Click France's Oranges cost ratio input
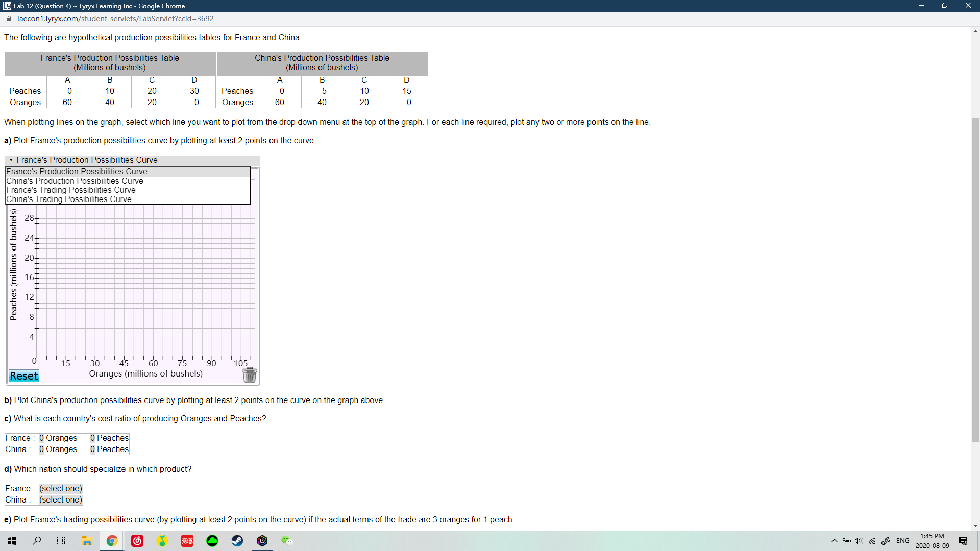This screenshot has width=980, height=551. (x=42, y=438)
